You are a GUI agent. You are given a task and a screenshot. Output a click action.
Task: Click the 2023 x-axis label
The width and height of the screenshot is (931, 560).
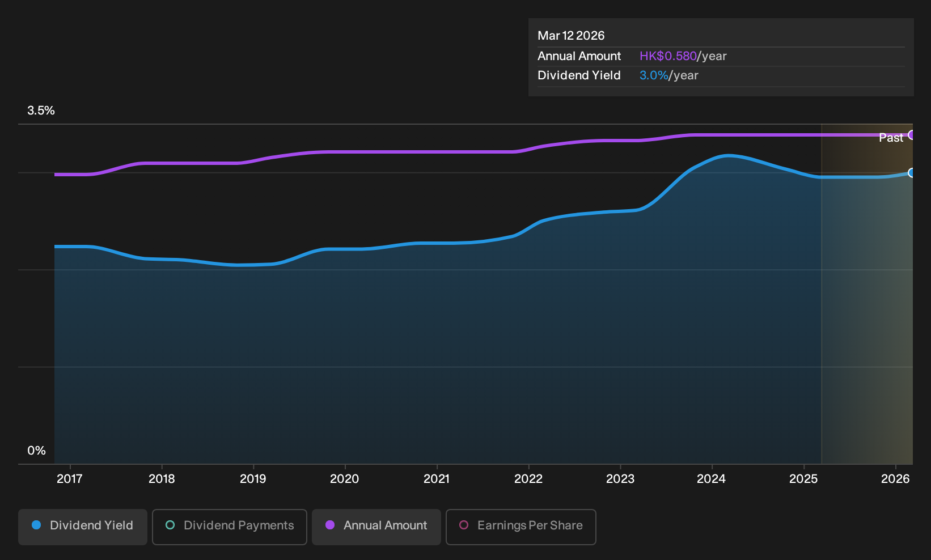coord(620,479)
